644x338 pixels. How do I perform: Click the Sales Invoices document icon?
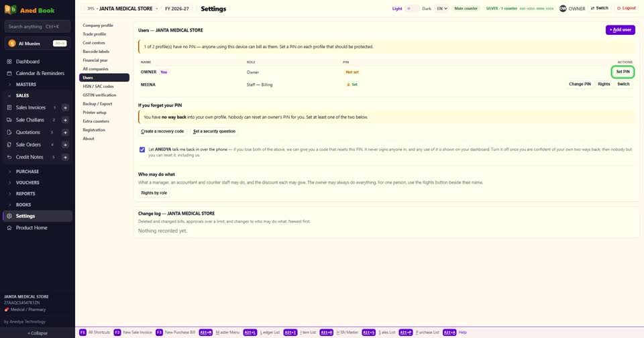[x=9, y=107]
